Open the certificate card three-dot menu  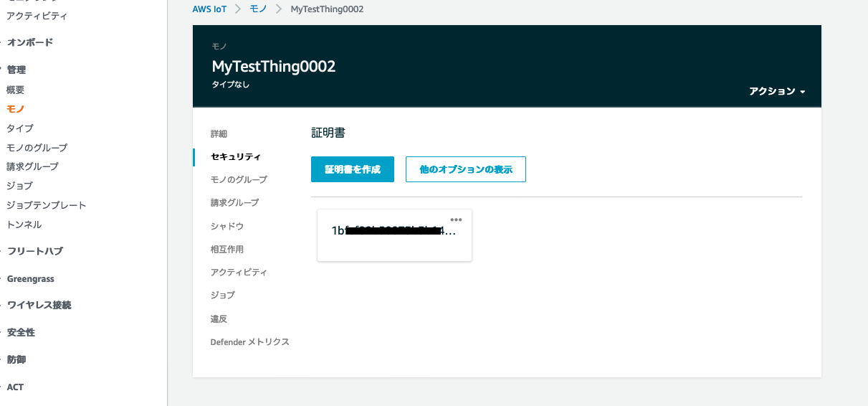[x=456, y=219]
